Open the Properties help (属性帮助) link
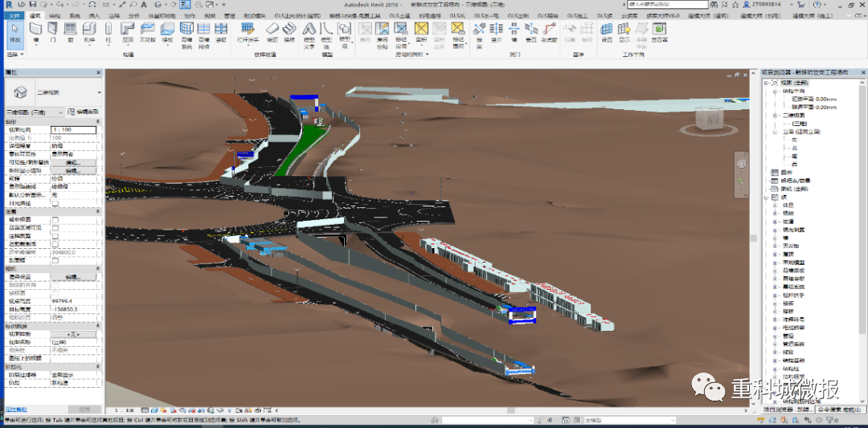This screenshot has width=868, height=428. click(x=15, y=410)
